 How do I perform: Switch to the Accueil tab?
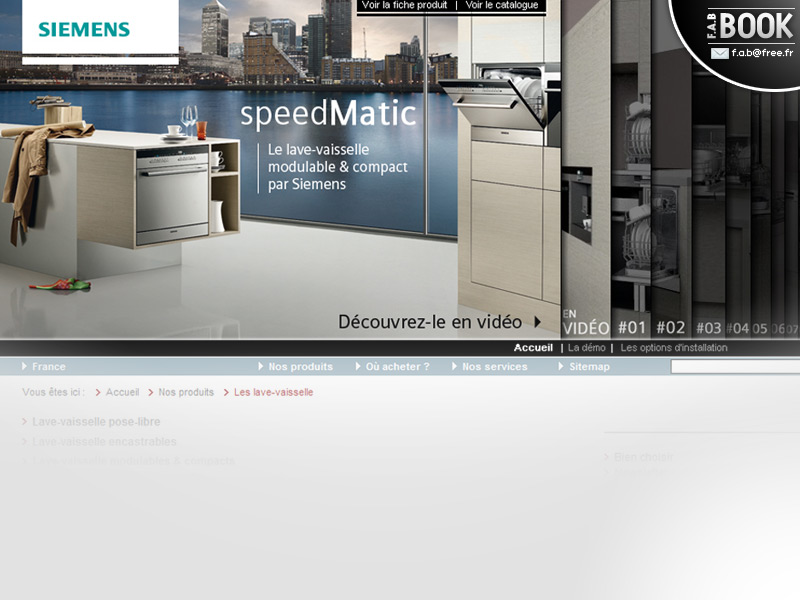coord(533,348)
